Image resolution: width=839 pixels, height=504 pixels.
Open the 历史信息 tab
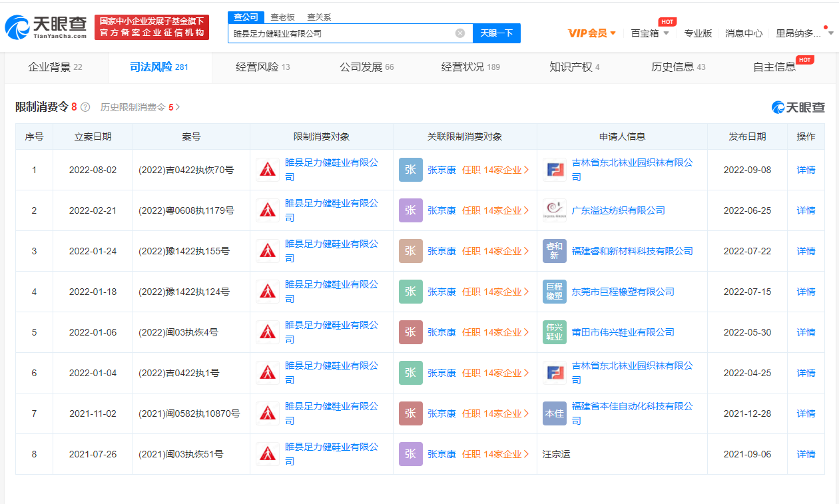click(679, 67)
